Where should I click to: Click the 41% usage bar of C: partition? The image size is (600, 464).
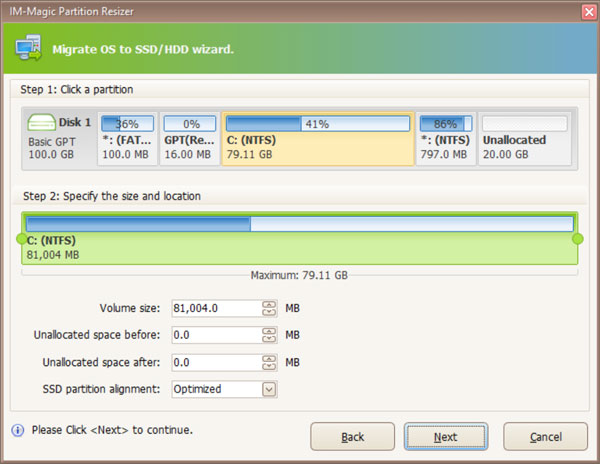(x=318, y=124)
